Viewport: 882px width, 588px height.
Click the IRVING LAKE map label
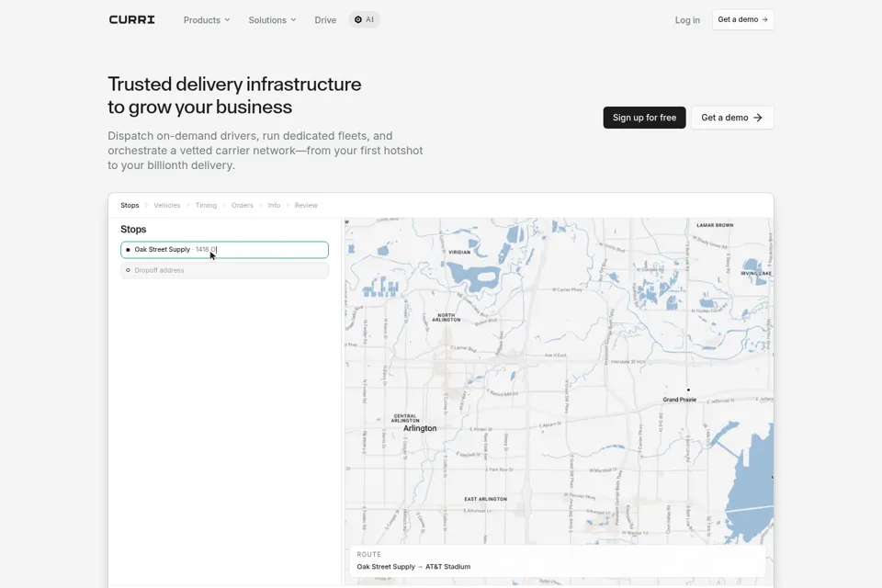[x=756, y=274]
